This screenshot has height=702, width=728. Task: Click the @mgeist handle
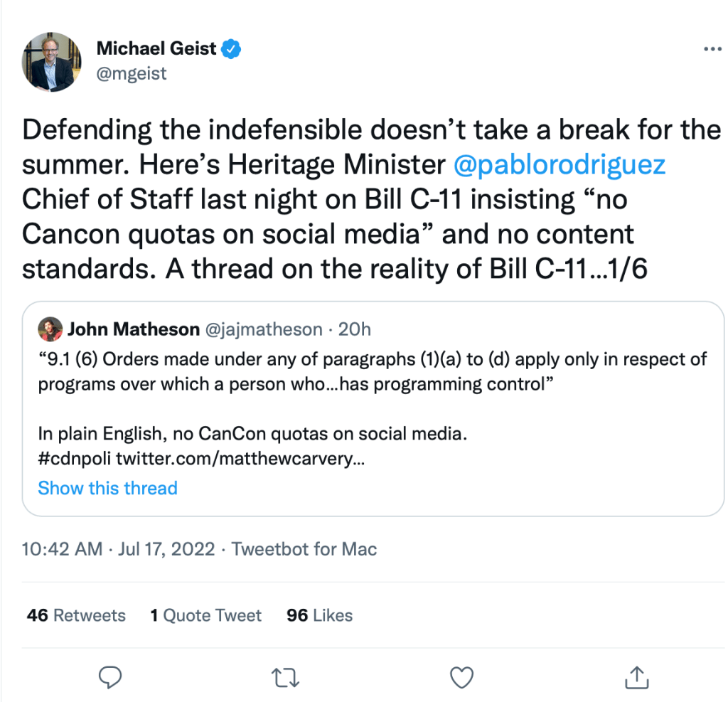point(131,73)
